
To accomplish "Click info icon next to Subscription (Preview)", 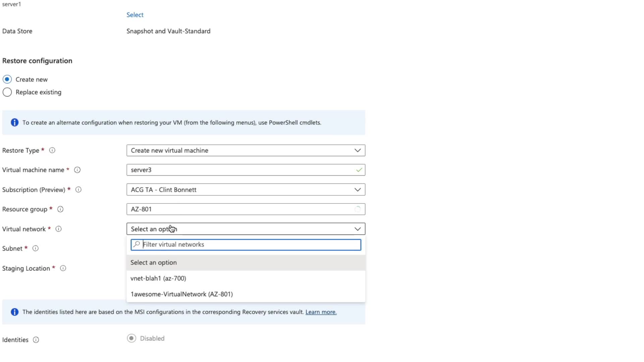I will (78, 190).
